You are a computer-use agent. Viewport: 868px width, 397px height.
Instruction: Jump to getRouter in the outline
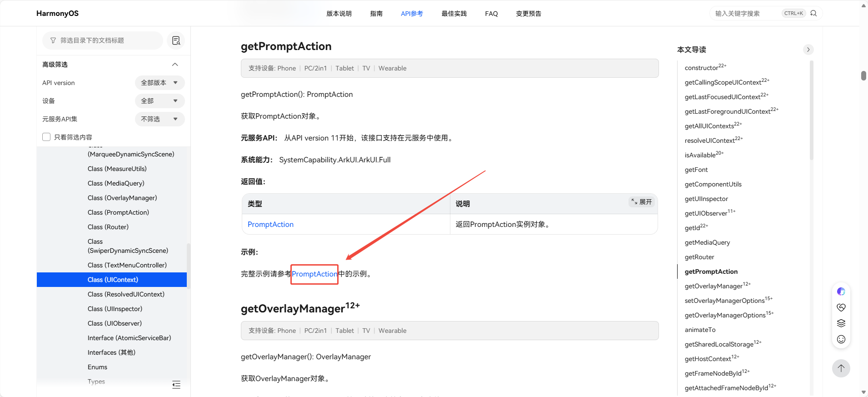click(699, 257)
